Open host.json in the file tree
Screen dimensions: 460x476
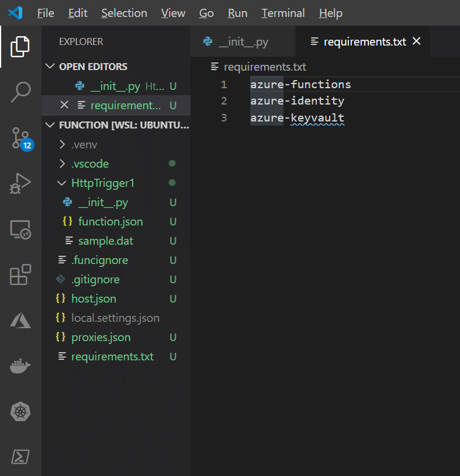tap(116, 298)
